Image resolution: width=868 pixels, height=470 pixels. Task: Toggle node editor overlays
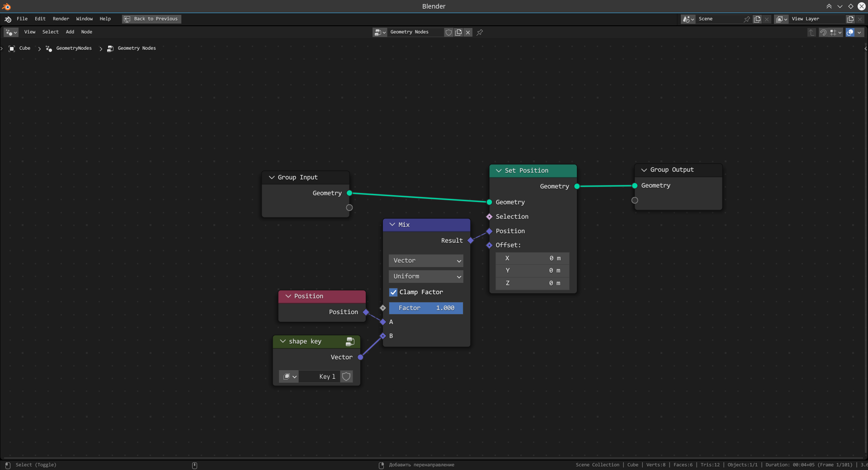pyautogui.click(x=850, y=32)
